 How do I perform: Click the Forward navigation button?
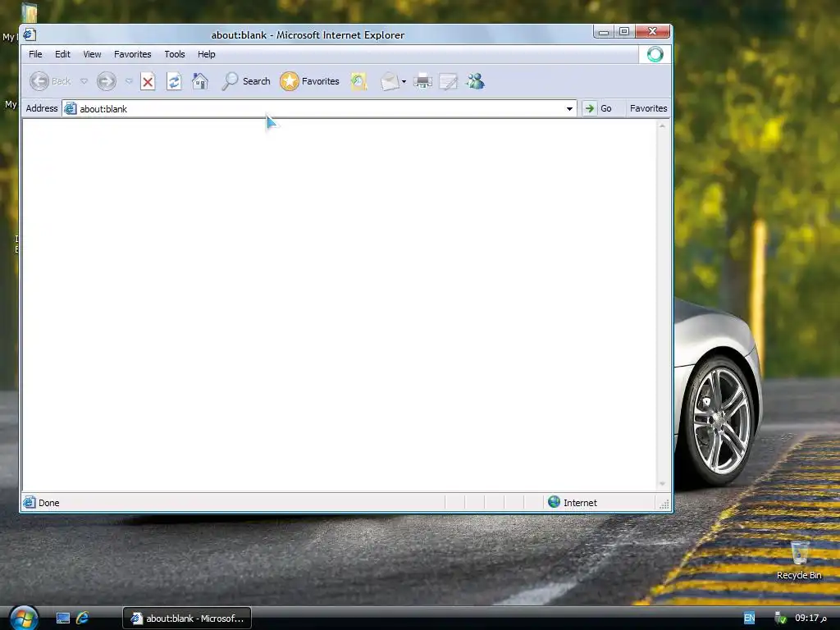[106, 81]
